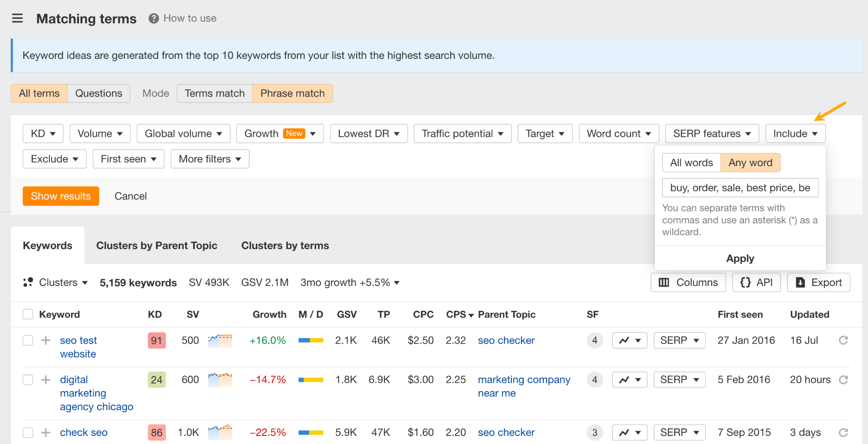Click the Clusters dots icon
Image resolution: width=868 pixels, height=444 pixels.
[x=28, y=283]
